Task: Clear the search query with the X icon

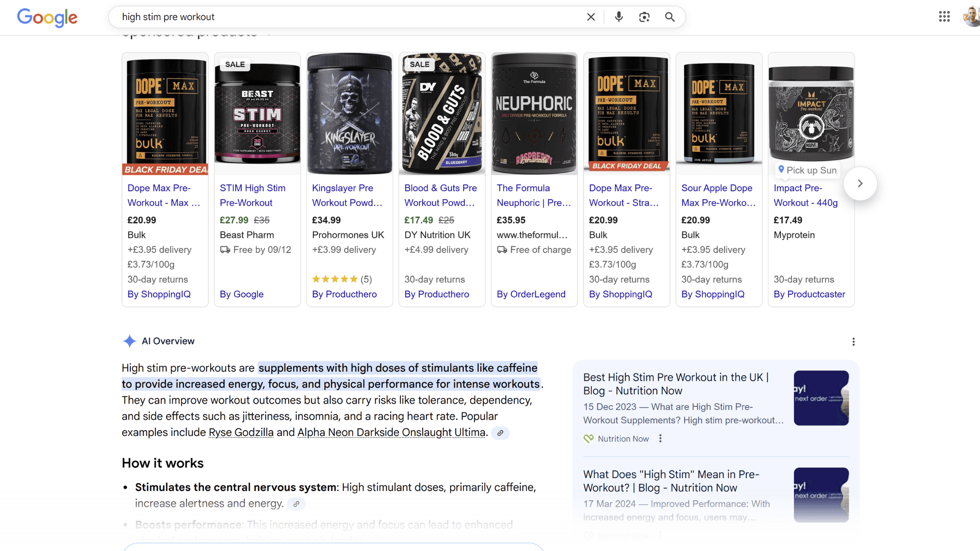Action: coord(591,17)
